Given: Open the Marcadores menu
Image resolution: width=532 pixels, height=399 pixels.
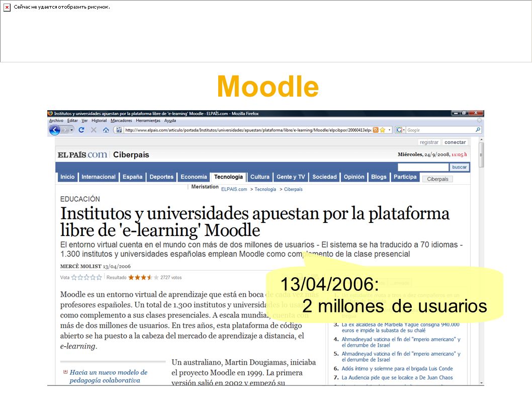Looking at the screenshot, I should tap(121, 121).
